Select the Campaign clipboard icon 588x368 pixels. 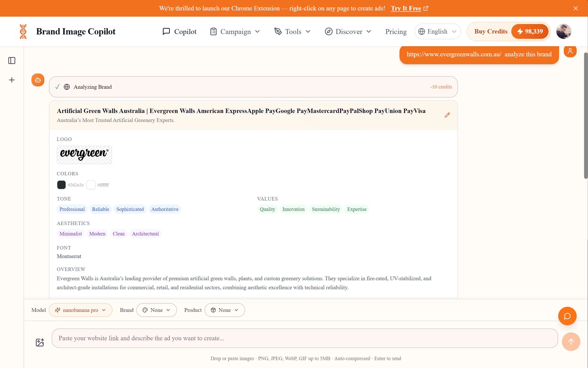click(213, 31)
